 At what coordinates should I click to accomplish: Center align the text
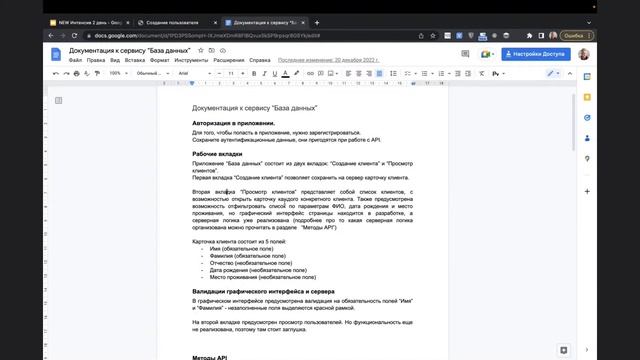(x=359, y=73)
